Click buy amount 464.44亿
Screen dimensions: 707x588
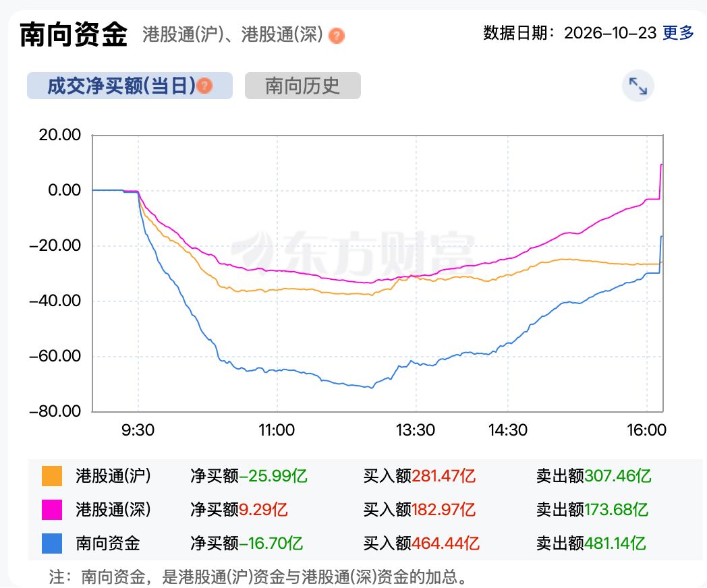point(445,543)
